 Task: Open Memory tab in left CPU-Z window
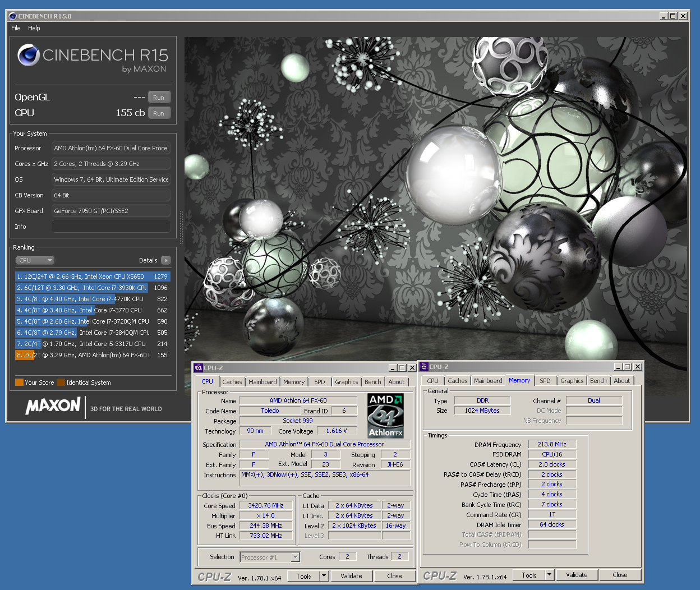point(294,382)
